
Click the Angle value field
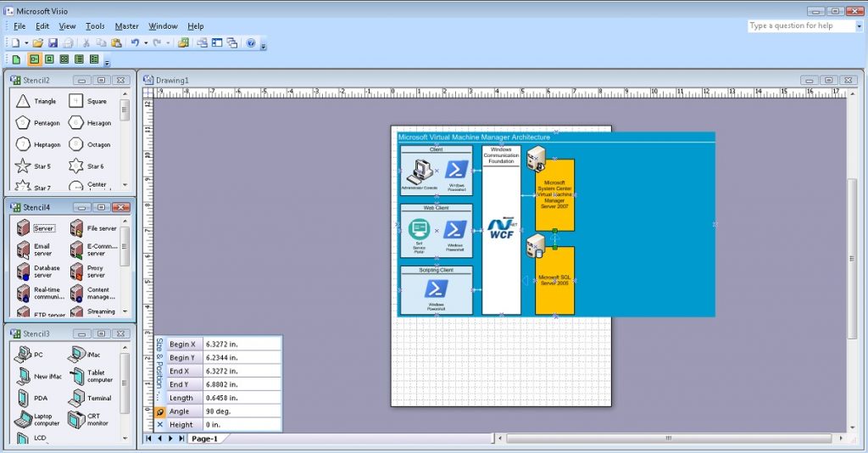[x=242, y=411]
